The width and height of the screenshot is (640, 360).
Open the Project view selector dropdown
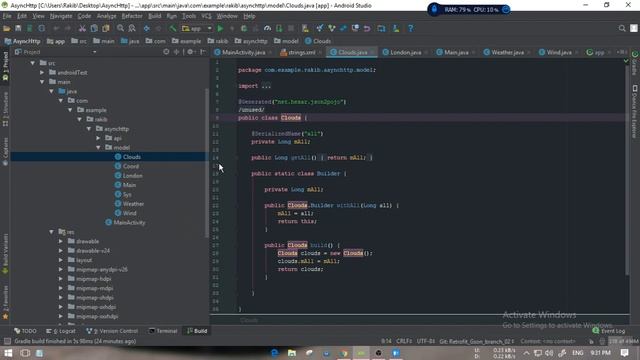(56, 52)
